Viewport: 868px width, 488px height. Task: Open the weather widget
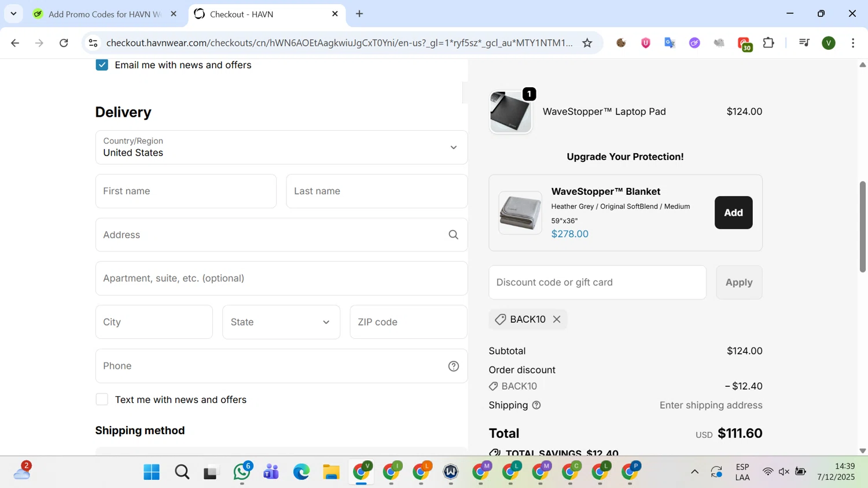point(23,471)
